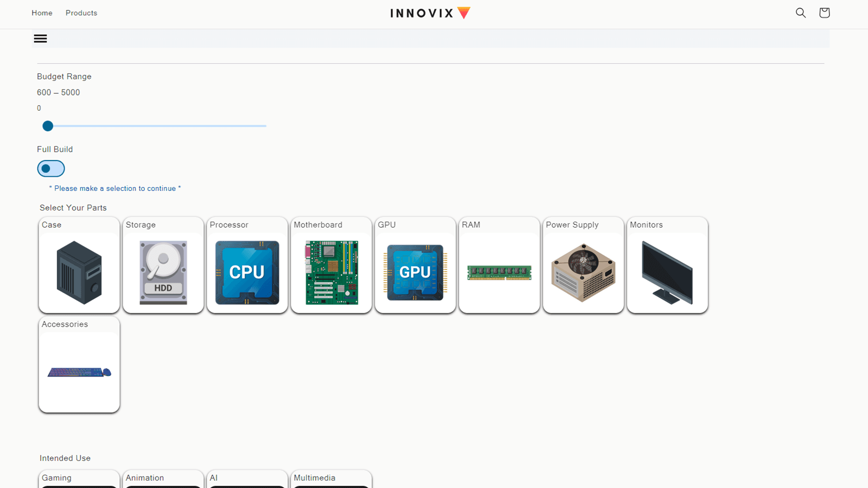Select the Motherboard part icon
Screen dimensions: 868x488
tap(331, 271)
